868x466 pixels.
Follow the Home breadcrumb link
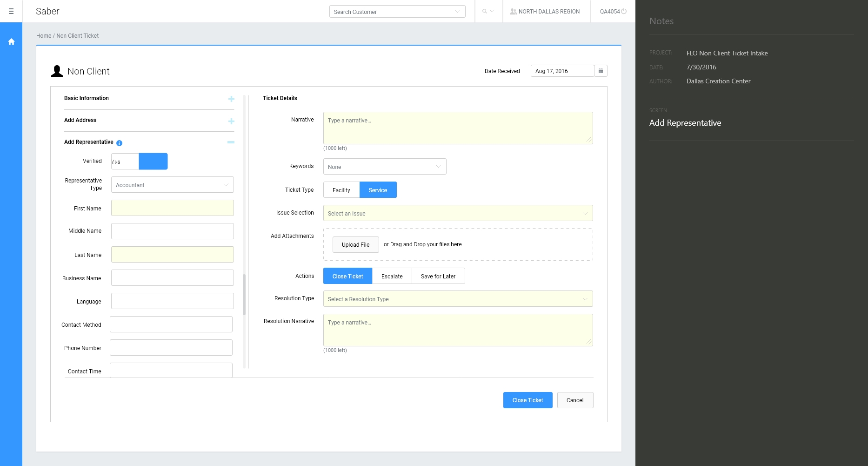tap(44, 36)
